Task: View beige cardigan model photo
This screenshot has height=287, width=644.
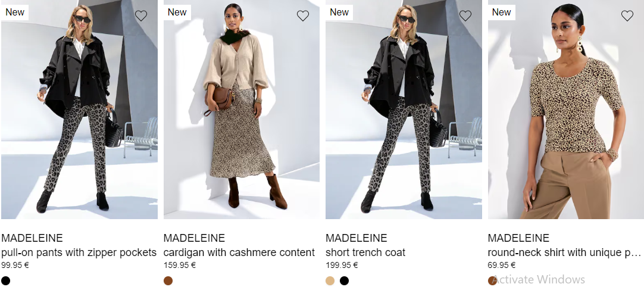Action: click(x=242, y=110)
